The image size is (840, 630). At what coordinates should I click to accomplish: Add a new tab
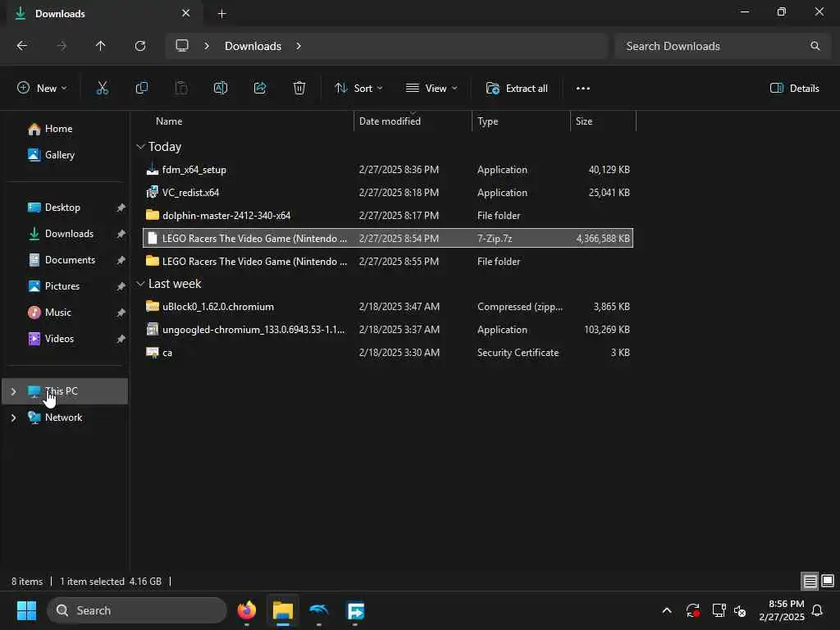(221, 13)
